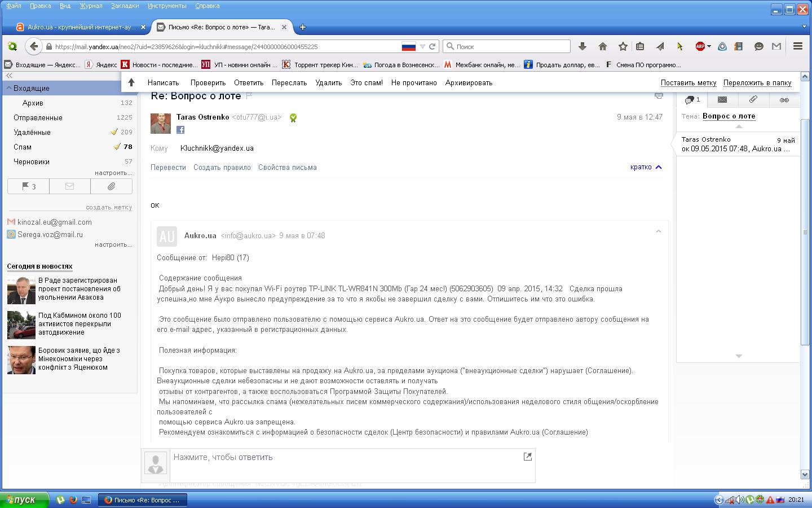This screenshot has height=508, width=812.
Task: Bookmark this page with star icon
Action: coord(623,47)
